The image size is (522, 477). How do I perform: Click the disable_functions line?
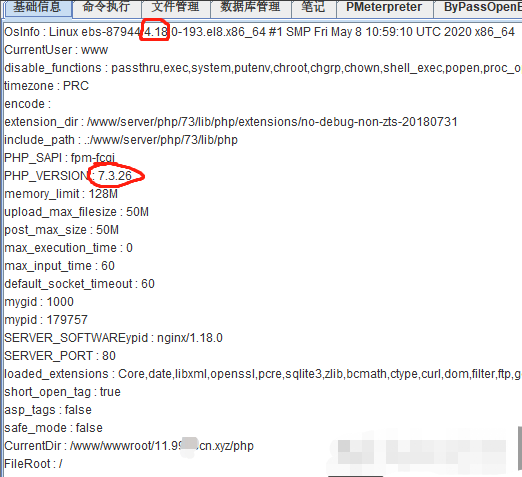[x=263, y=68]
